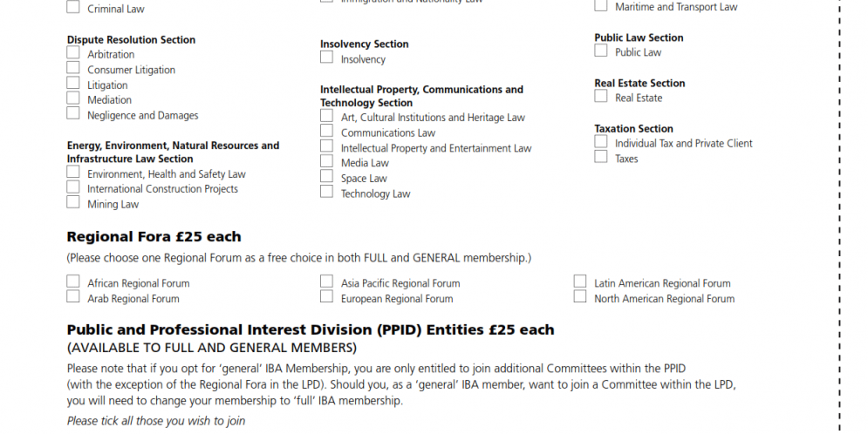Tick the African Regional Forum checkbox
The height and width of the screenshot is (434, 868).
click(x=73, y=281)
